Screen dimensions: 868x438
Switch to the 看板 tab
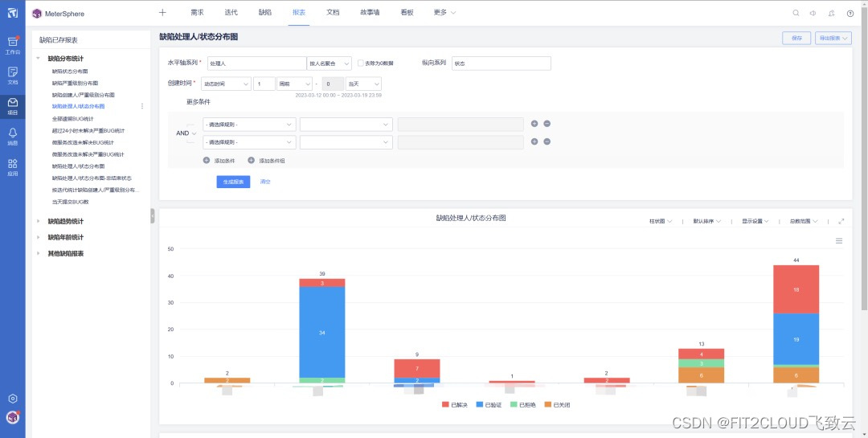point(407,12)
